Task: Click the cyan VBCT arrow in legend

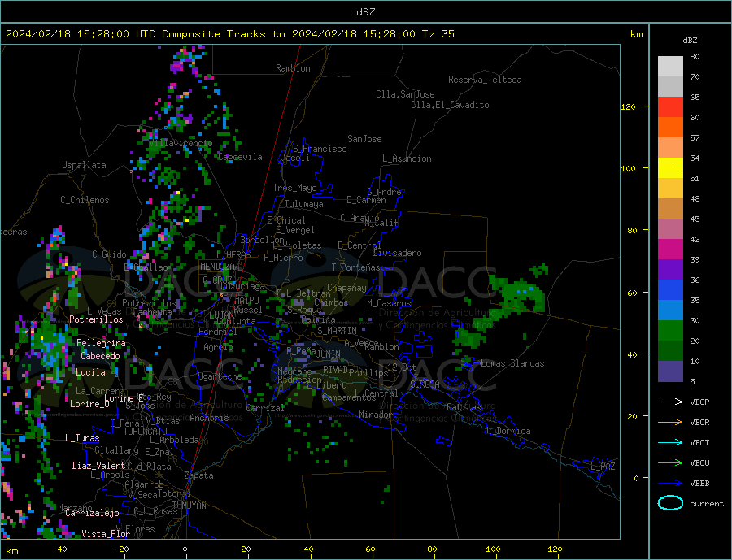Action: pyautogui.click(x=672, y=442)
